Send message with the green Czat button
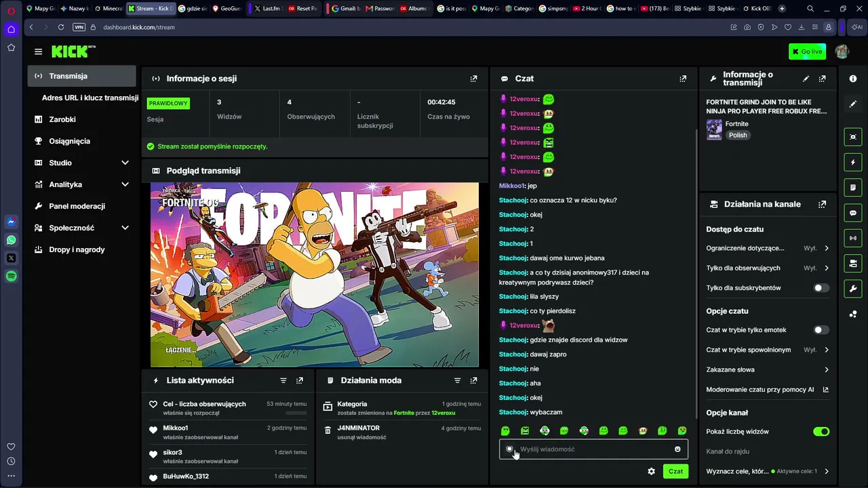The height and width of the screenshot is (488, 868). (675, 471)
